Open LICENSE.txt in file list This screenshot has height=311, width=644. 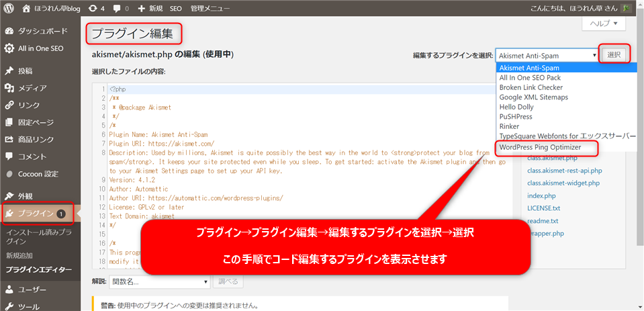click(544, 208)
